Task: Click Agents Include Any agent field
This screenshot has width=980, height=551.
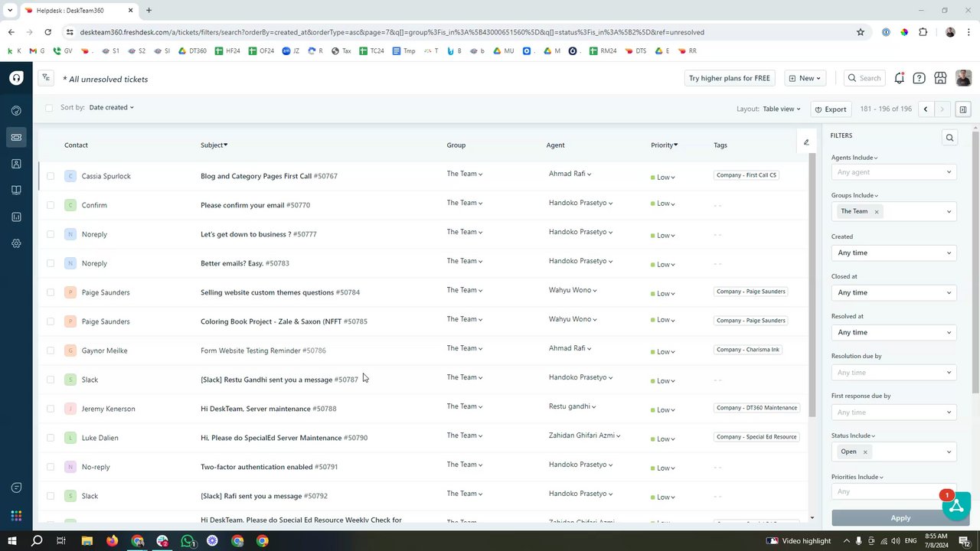Action: coord(893,172)
